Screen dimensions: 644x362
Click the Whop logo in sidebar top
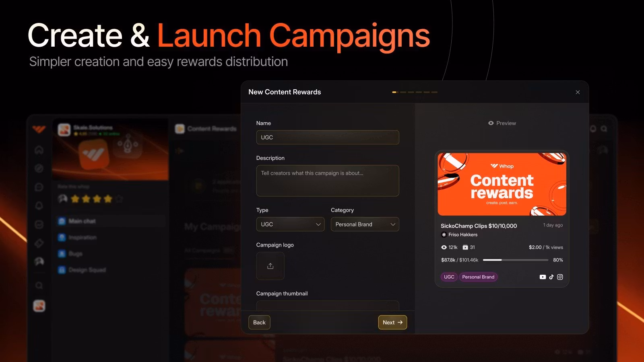(x=39, y=129)
